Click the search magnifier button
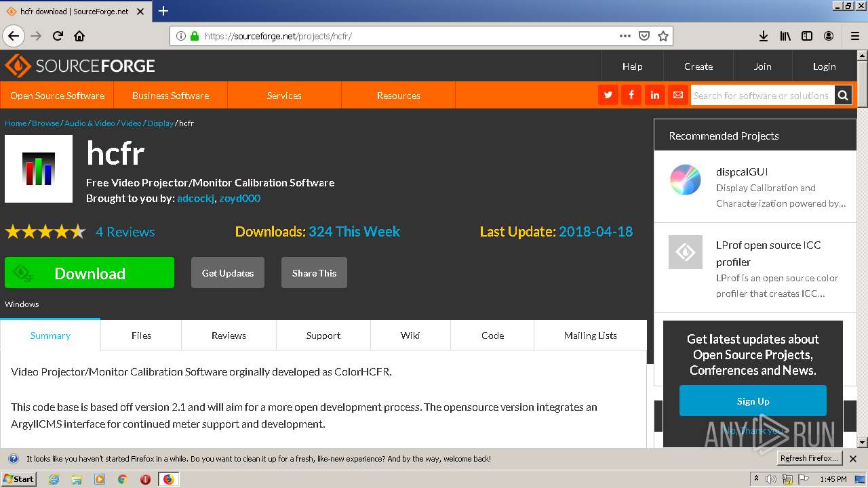This screenshot has height=488, width=868. click(x=843, y=96)
